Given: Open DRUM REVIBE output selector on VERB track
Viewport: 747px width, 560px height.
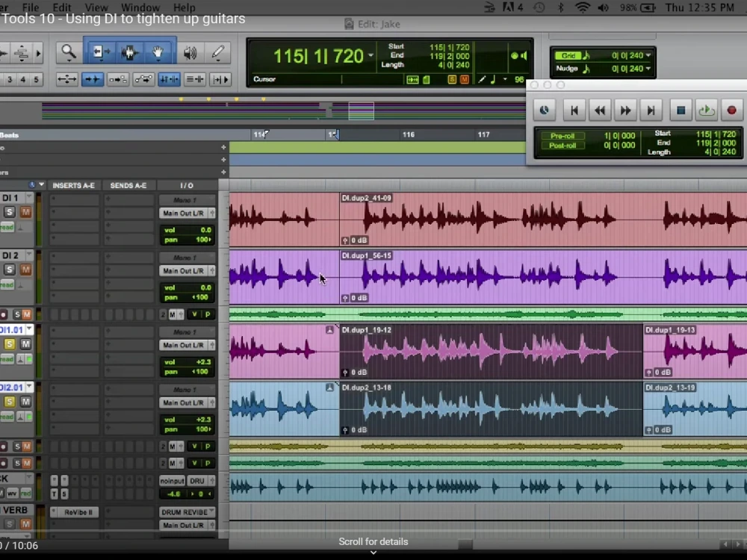Looking at the screenshot, I should tap(187, 512).
